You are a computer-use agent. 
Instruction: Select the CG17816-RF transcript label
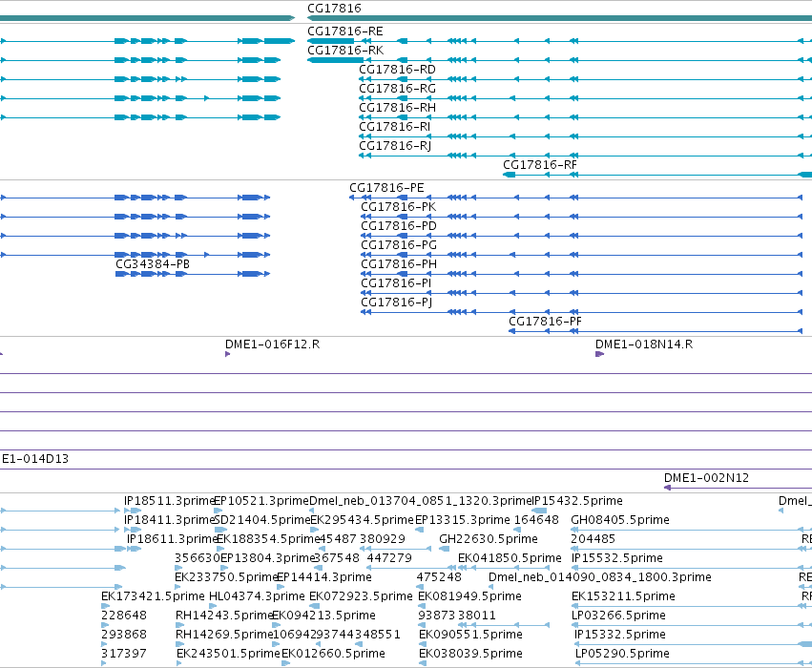540,165
